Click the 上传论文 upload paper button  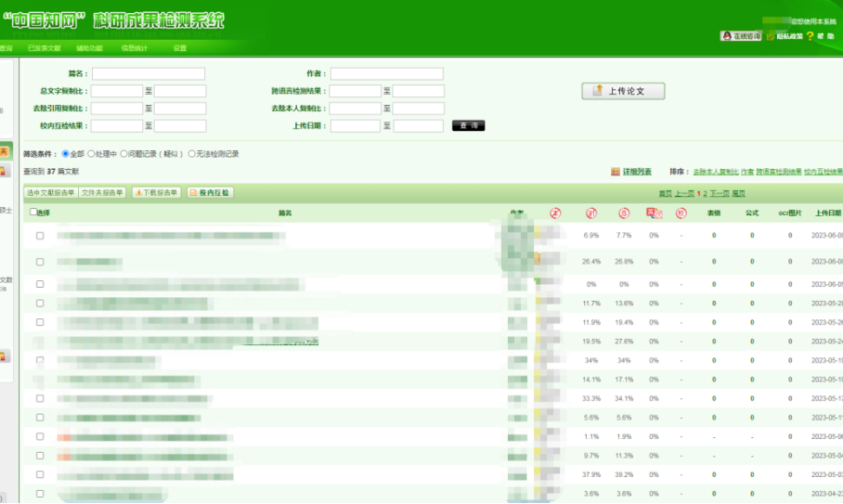tap(623, 91)
